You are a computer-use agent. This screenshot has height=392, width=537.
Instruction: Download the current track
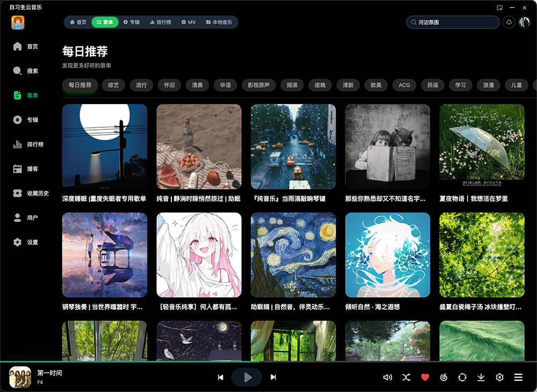click(481, 378)
